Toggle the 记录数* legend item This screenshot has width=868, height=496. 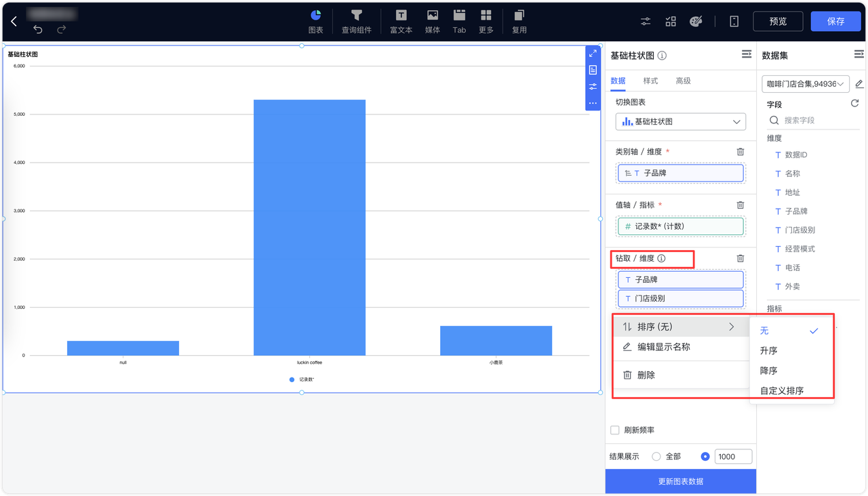[302, 379]
